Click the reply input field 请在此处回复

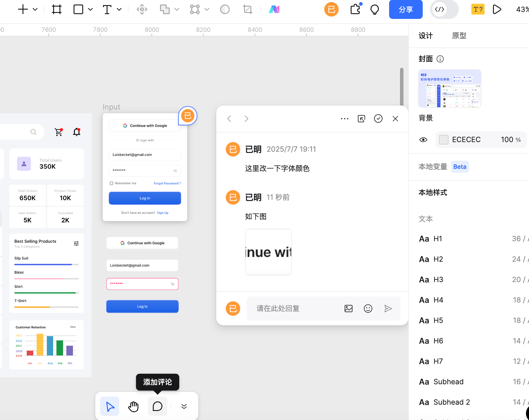coord(294,309)
